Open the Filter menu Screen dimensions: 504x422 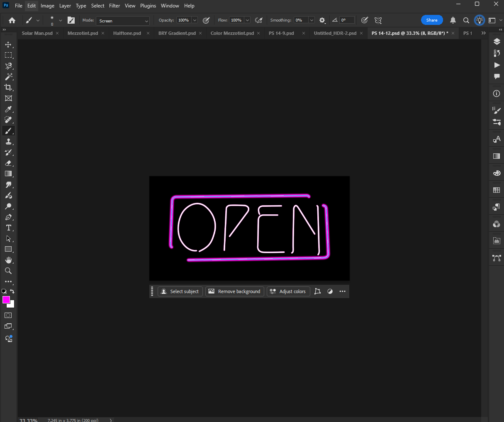point(114,6)
